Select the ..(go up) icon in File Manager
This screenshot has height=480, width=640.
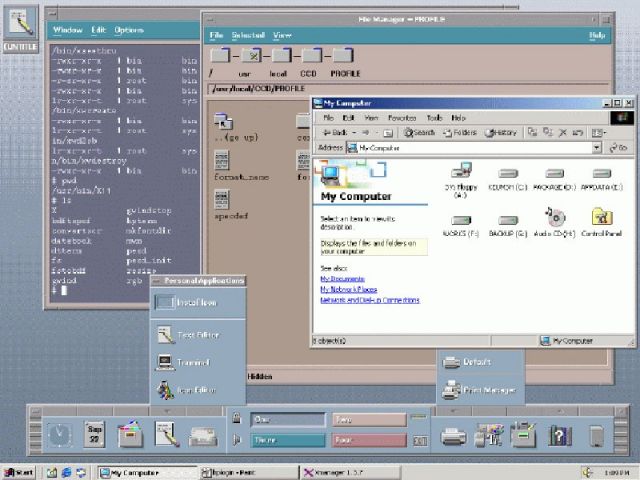(x=236, y=127)
